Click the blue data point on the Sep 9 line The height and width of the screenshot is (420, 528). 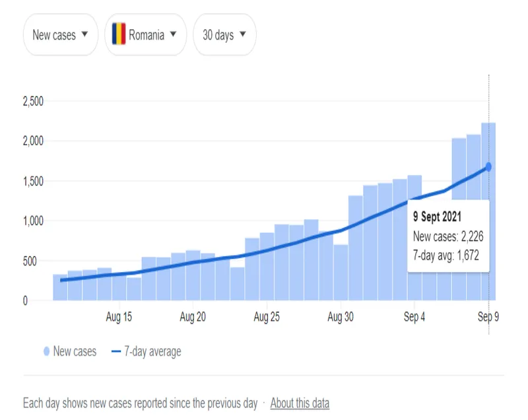488,166
